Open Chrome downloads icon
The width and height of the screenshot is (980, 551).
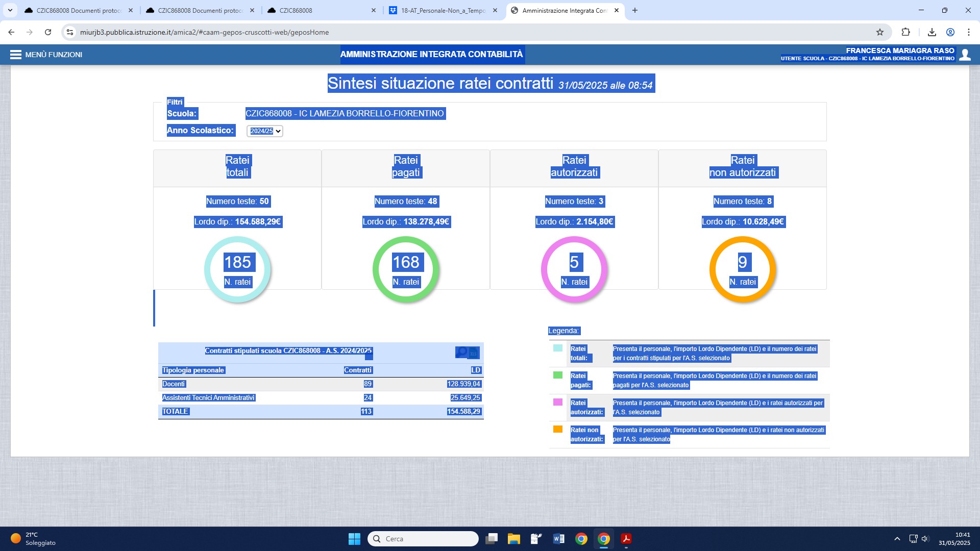click(x=932, y=32)
